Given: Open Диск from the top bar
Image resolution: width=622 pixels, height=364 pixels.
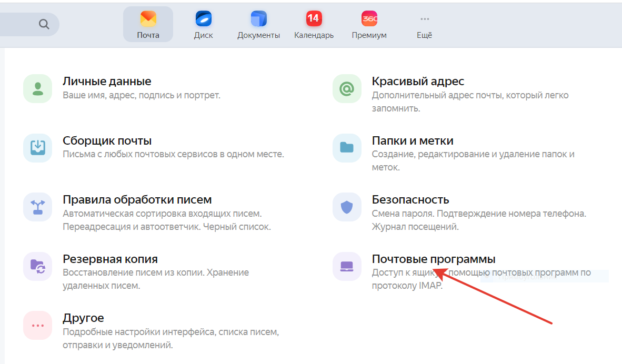Looking at the screenshot, I should (203, 25).
